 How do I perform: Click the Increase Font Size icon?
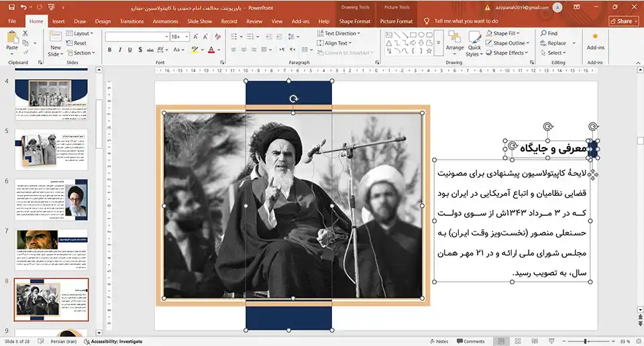[x=195, y=36]
